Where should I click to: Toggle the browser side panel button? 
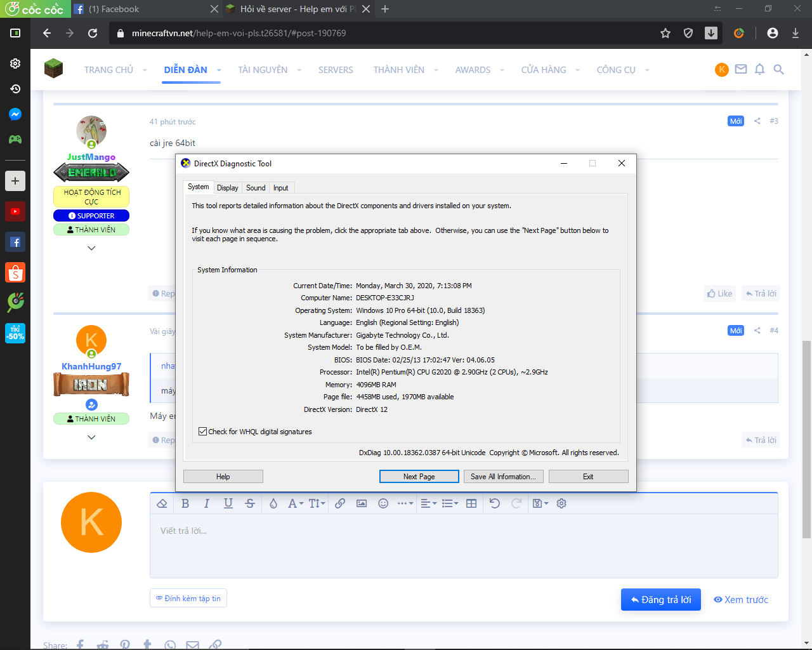coord(15,33)
